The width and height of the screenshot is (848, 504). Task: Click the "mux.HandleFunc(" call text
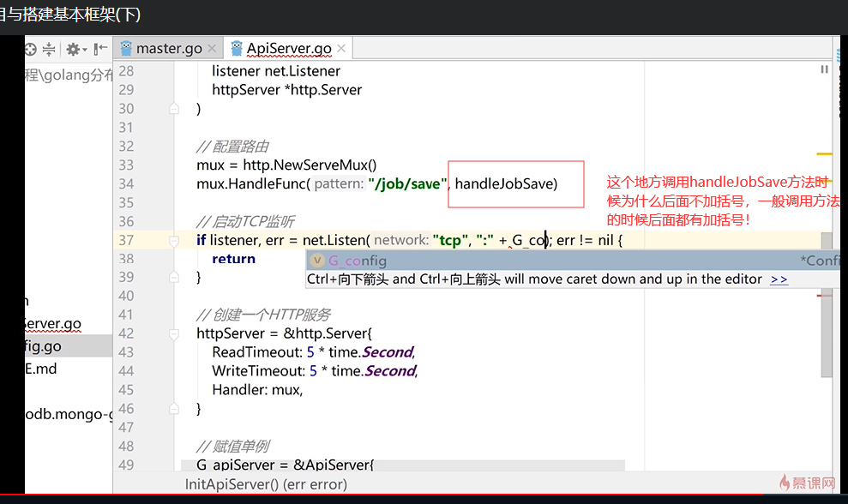coord(254,184)
